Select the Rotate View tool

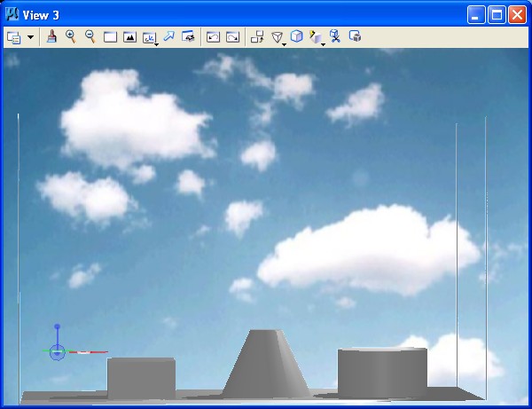[149, 37]
